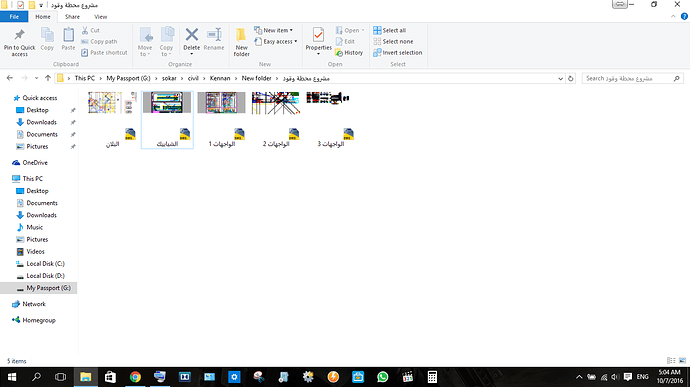Click Invert selection
The image size is (690, 387).
pyautogui.click(x=397, y=52)
